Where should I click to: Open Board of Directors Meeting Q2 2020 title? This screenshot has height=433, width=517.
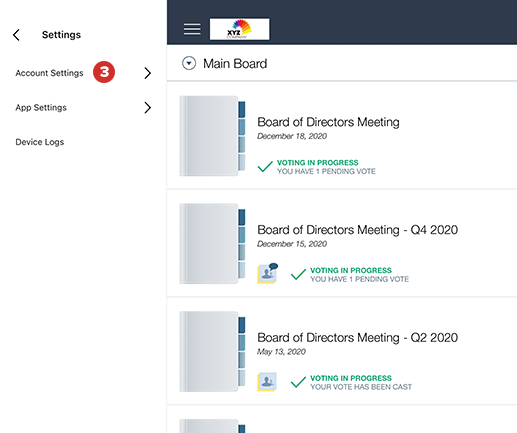pos(358,337)
